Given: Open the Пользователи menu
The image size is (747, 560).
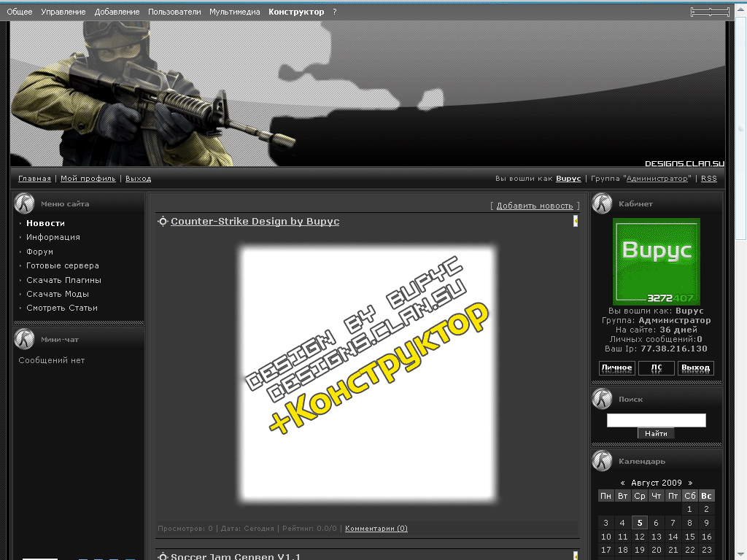Looking at the screenshot, I should click(174, 12).
